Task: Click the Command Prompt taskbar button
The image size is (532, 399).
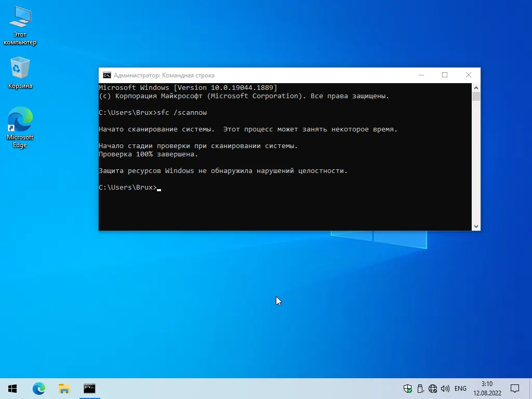Action: pyautogui.click(x=89, y=389)
